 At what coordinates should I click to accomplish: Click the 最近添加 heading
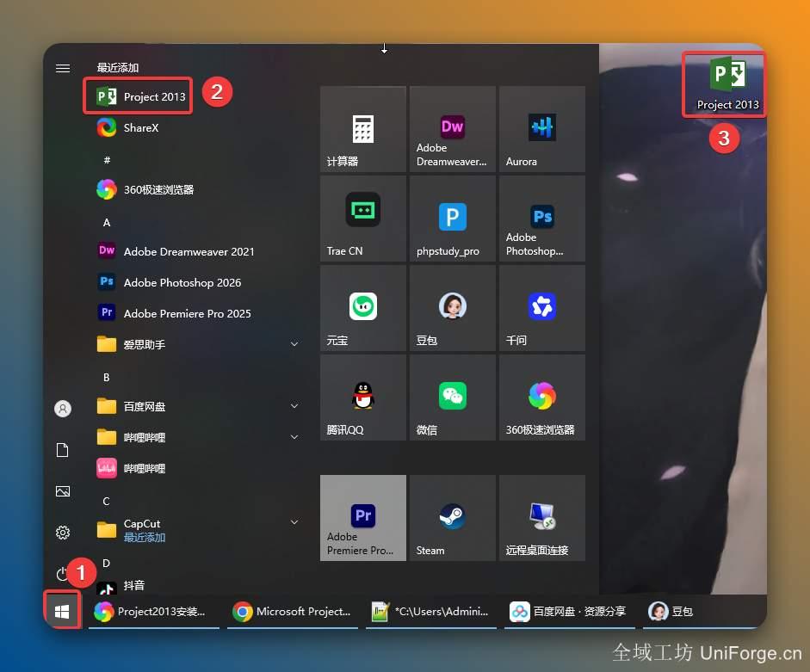(x=118, y=68)
